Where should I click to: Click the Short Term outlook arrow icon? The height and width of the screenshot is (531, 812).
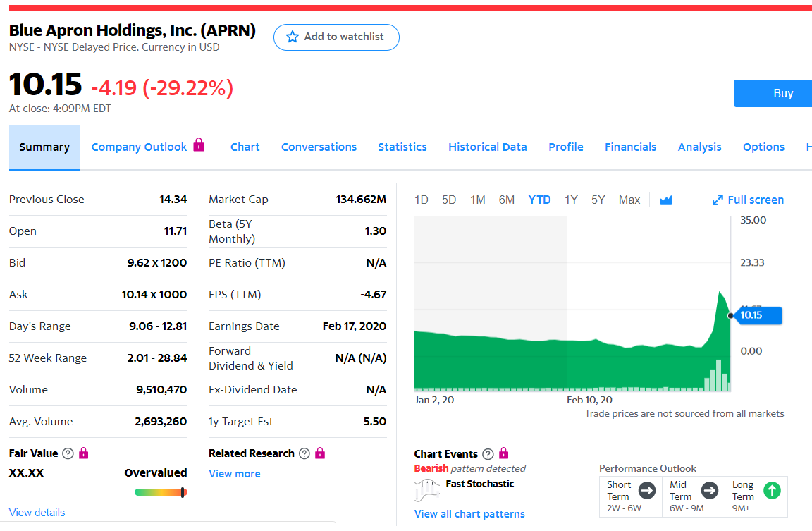pos(647,490)
